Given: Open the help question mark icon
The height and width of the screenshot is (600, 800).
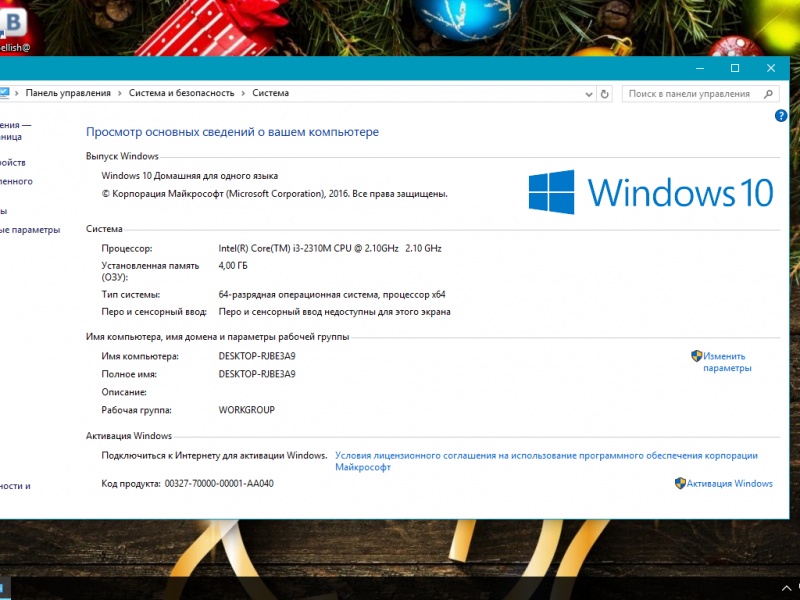Looking at the screenshot, I should click(781, 116).
